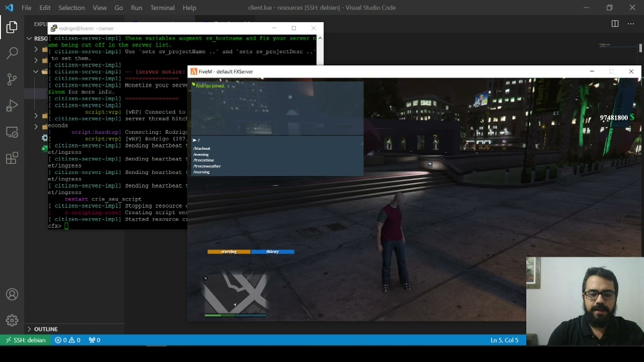Open the Help menu
The height and width of the screenshot is (362, 644).
click(x=190, y=8)
